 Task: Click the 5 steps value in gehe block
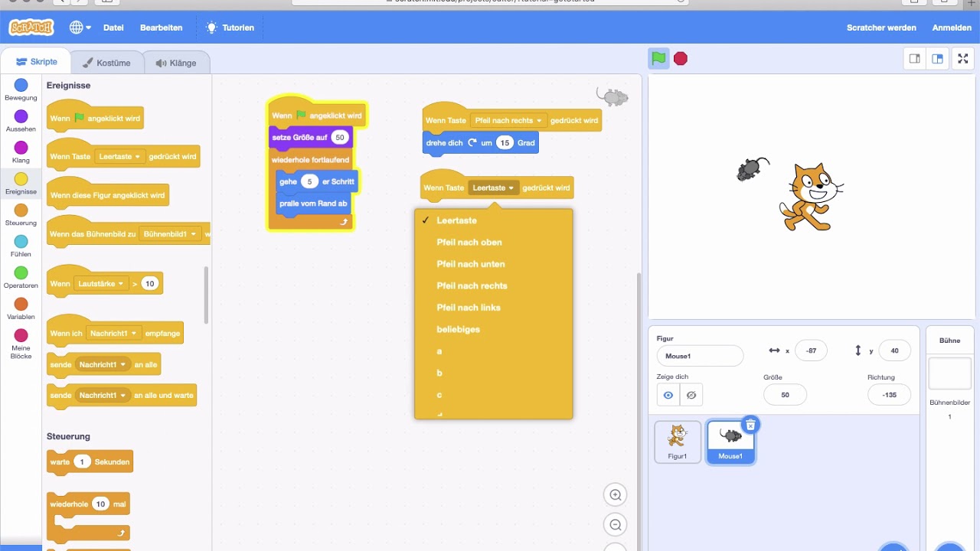pyautogui.click(x=309, y=181)
